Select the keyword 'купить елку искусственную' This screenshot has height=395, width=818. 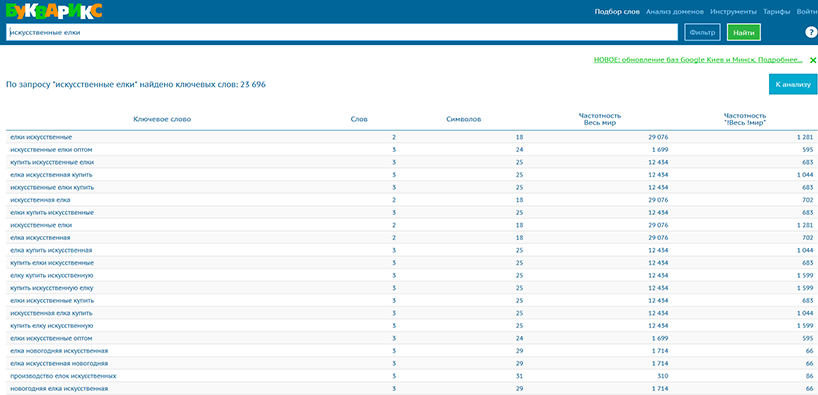click(x=52, y=326)
